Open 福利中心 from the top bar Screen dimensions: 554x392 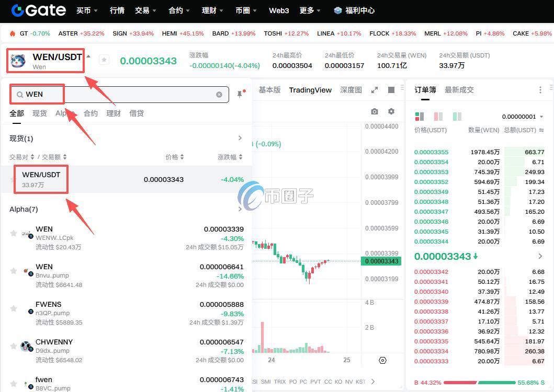[354, 10]
